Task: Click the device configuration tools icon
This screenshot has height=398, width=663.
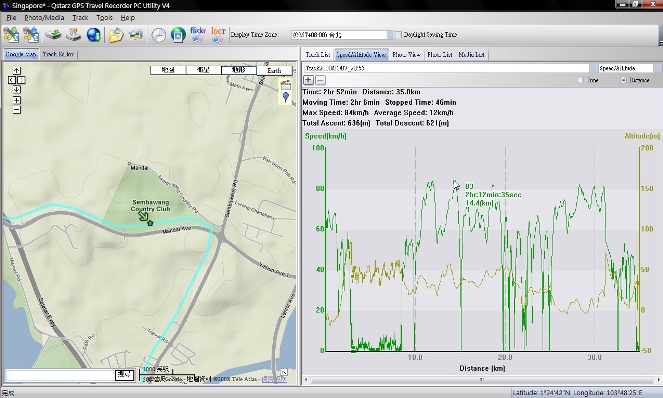Action: (74, 35)
